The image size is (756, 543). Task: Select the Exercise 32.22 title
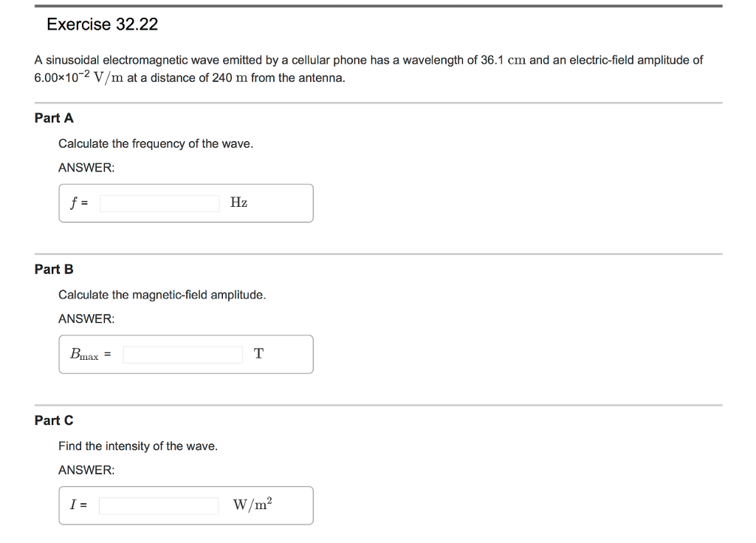102,24
